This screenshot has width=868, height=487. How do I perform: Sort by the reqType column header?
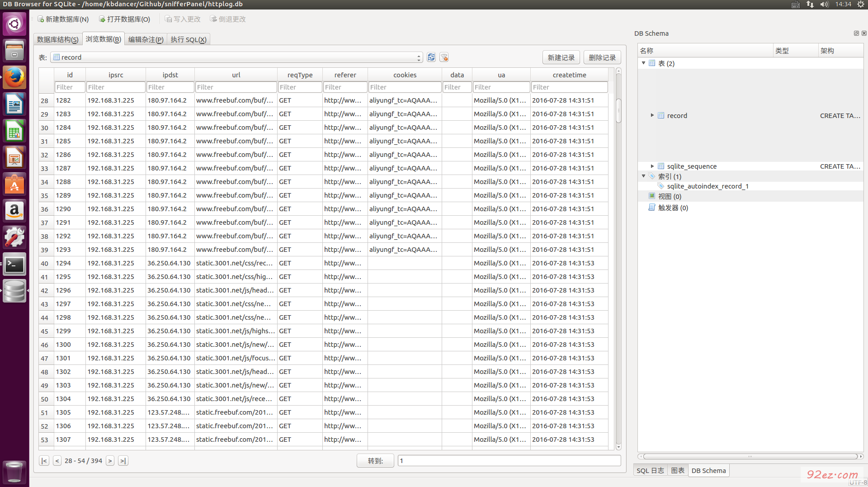[x=300, y=75]
